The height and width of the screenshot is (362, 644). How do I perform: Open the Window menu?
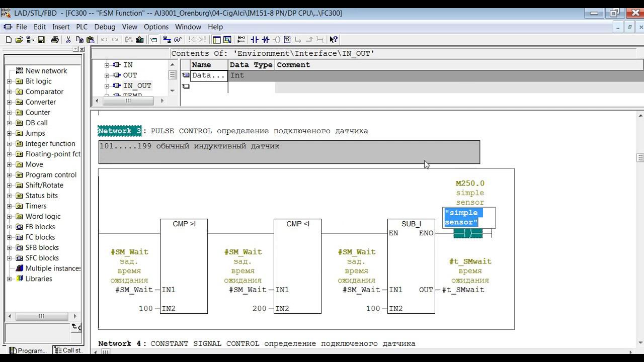click(x=188, y=27)
